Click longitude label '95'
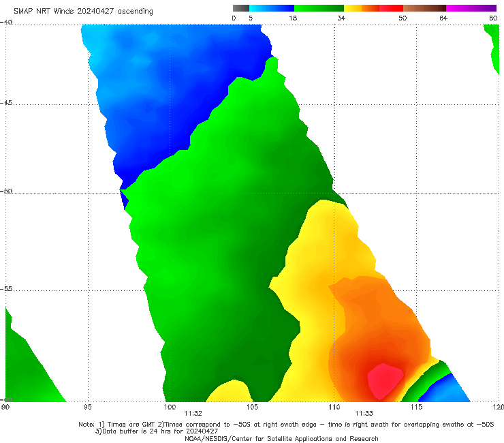This screenshot has width=504, height=443. (x=87, y=407)
